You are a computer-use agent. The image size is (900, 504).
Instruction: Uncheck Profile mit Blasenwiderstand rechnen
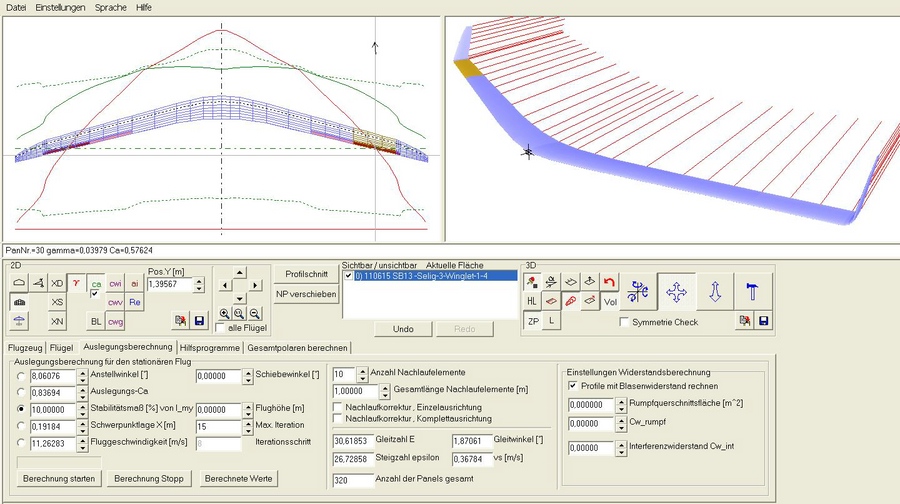click(x=573, y=385)
